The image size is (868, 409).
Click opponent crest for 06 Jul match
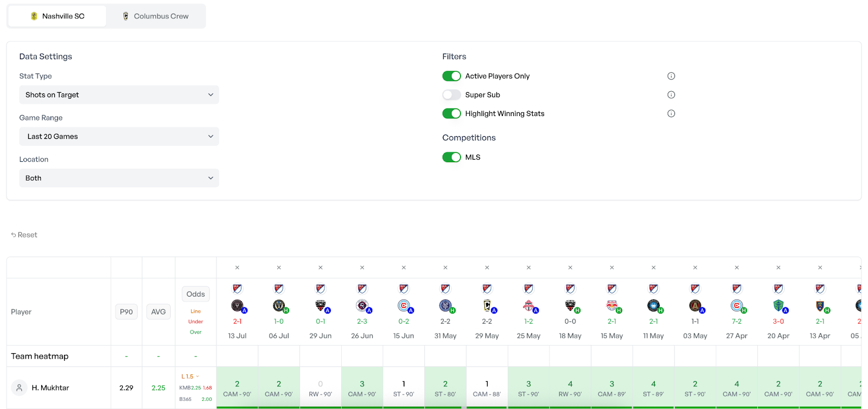[279, 306]
